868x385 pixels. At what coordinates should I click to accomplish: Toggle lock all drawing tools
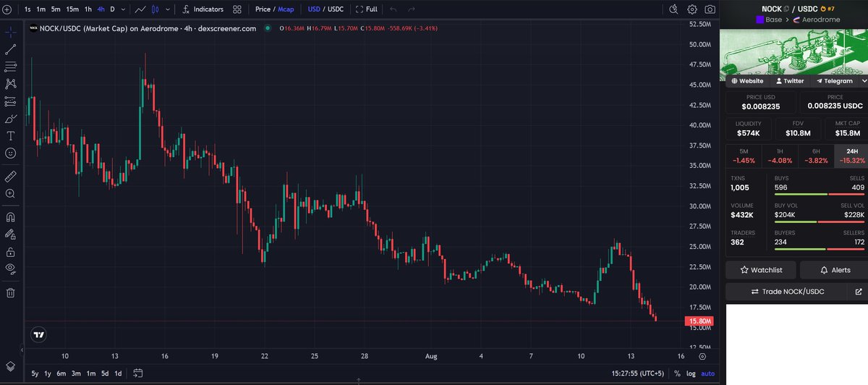click(11, 252)
